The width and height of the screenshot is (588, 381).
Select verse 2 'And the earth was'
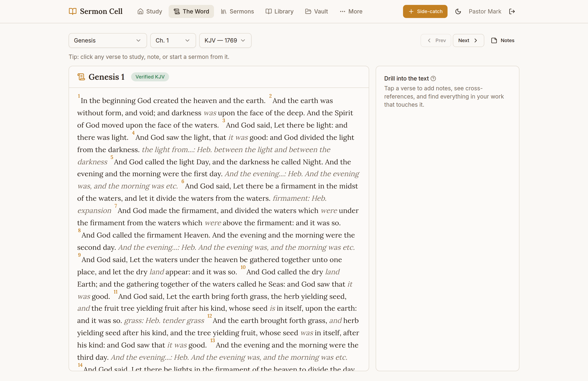302,100
